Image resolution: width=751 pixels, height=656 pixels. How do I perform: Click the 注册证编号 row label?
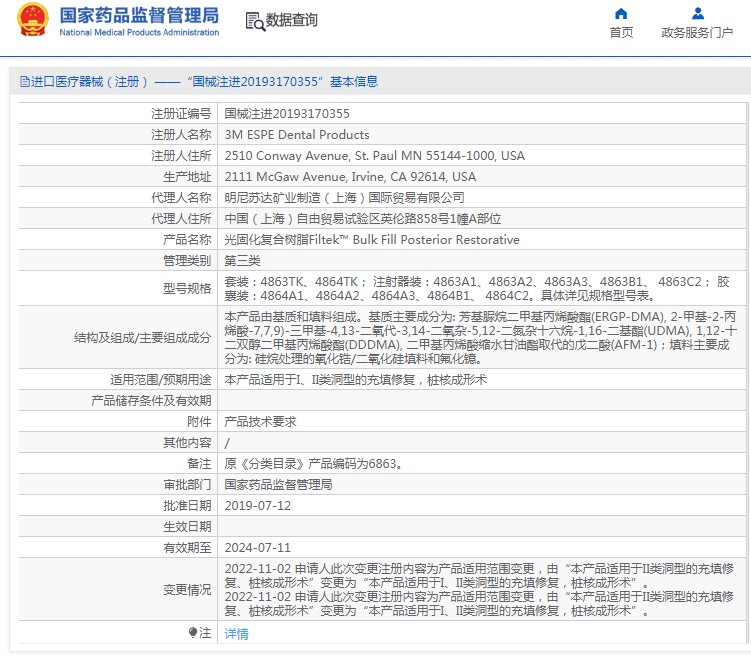tap(181, 113)
